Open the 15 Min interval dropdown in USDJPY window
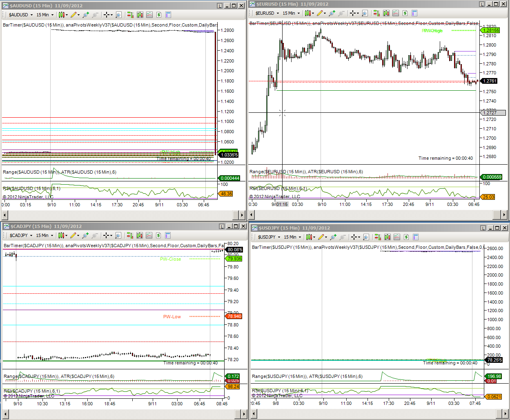The height and width of the screenshot is (420, 510). 293,237
